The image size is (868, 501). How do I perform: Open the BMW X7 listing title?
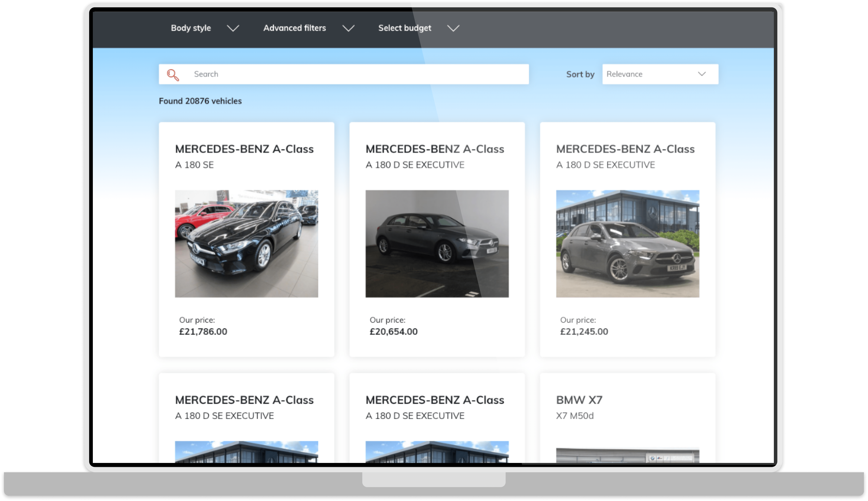579,400
